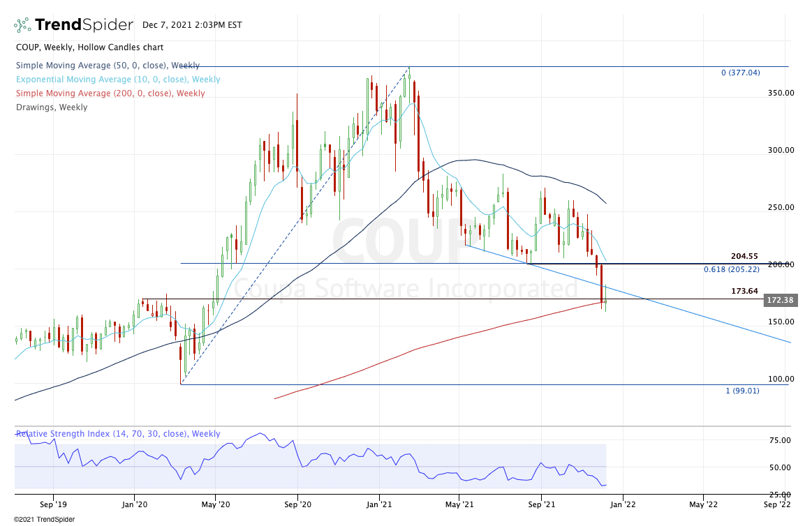Click the 'May '22' date axis label
The width and height of the screenshot is (812, 526).
point(703,504)
